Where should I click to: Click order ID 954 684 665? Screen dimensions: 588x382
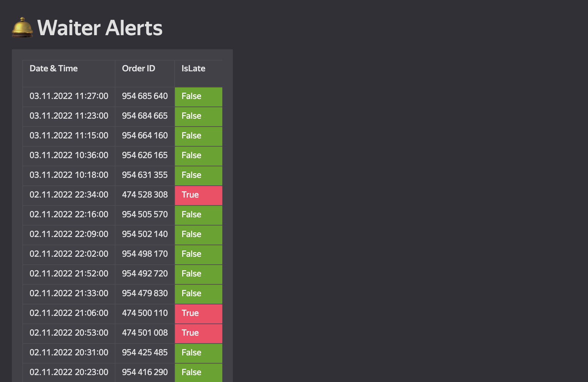145,116
